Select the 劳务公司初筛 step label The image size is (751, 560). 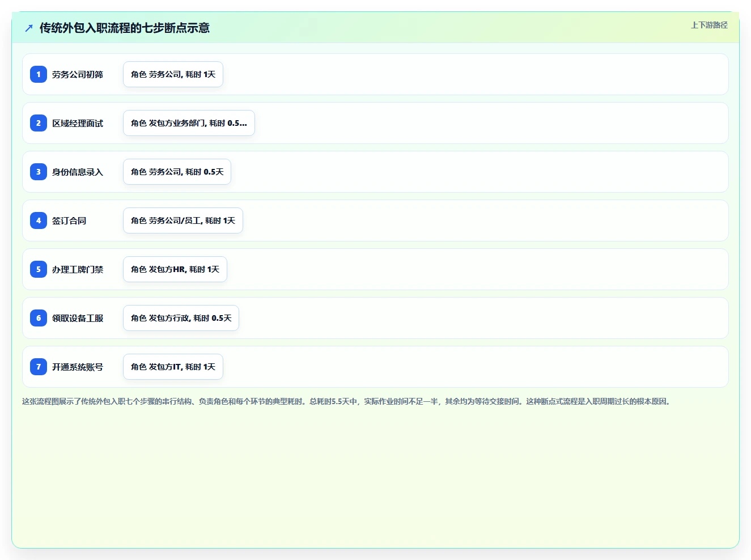[x=78, y=74]
